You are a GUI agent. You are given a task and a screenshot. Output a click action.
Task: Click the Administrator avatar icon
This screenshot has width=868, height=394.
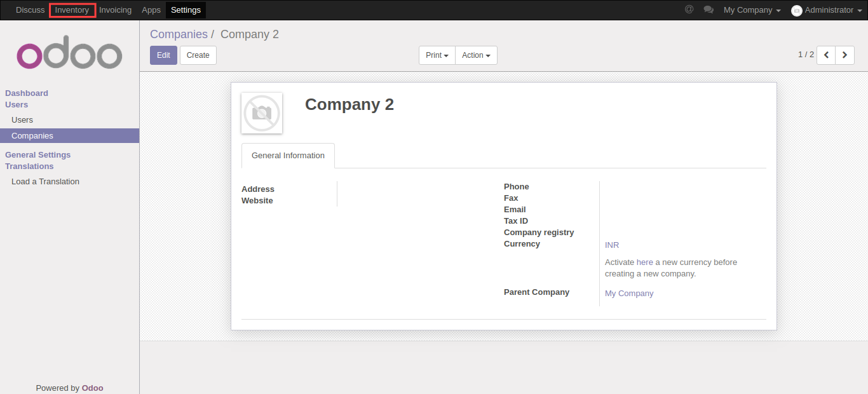796,11
